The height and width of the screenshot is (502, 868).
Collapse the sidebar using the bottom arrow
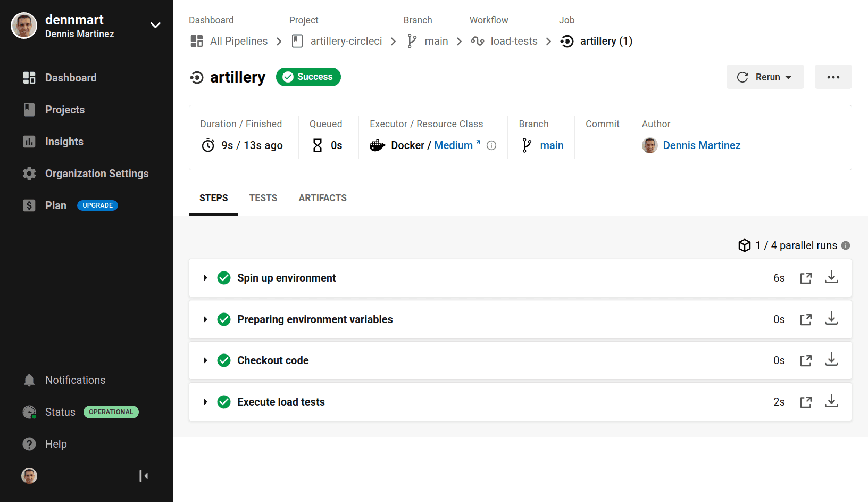[143, 475]
